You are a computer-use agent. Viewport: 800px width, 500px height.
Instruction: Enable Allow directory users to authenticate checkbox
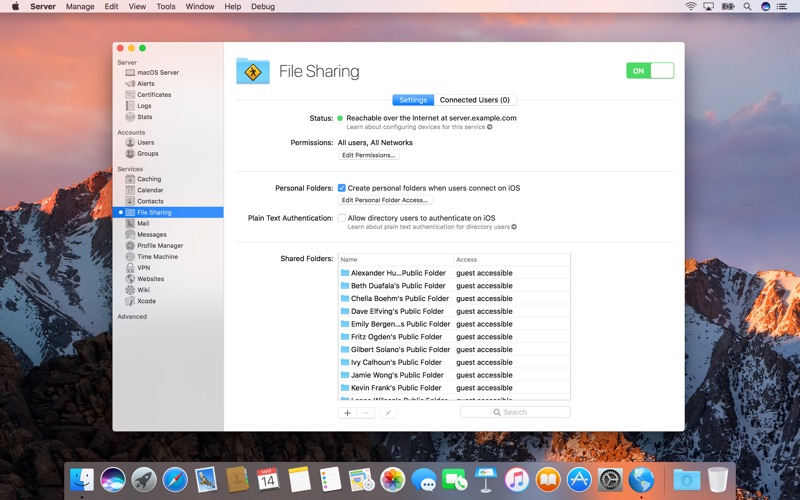342,218
